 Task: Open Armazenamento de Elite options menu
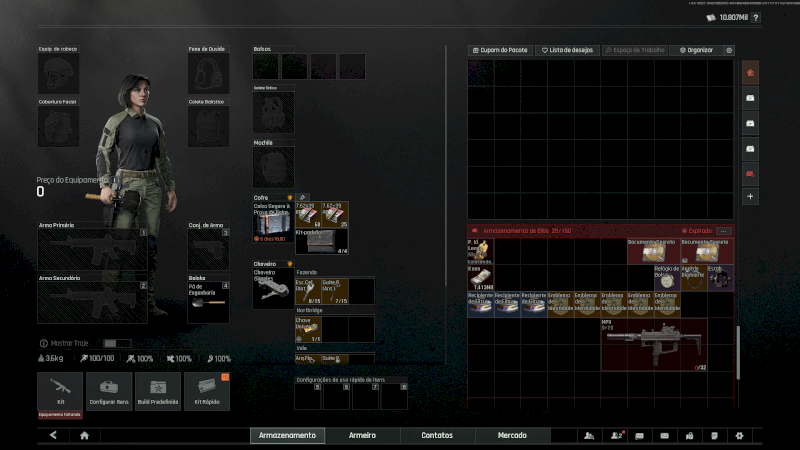coord(724,231)
